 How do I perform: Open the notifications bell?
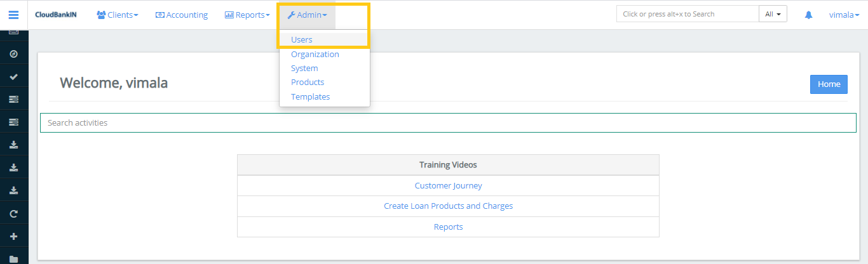pyautogui.click(x=808, y=15)
